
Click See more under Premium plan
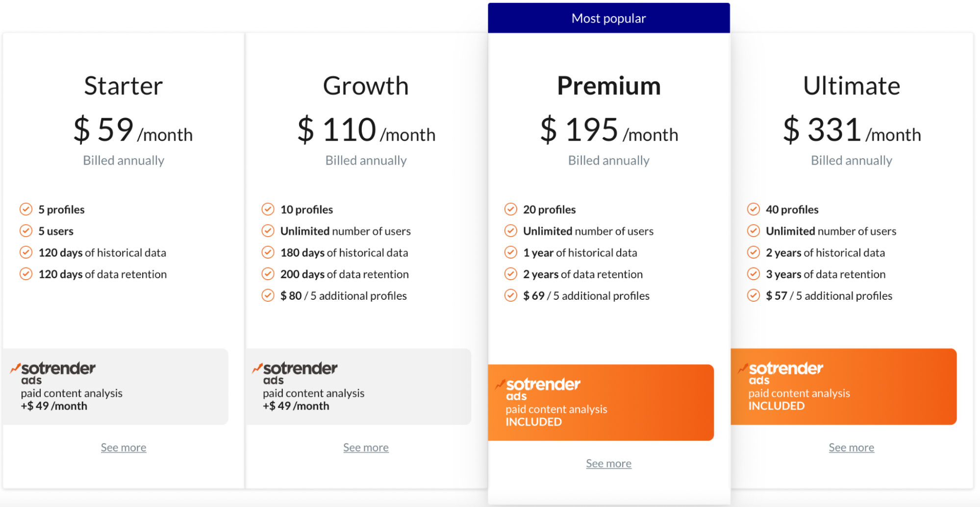(608, 463)
